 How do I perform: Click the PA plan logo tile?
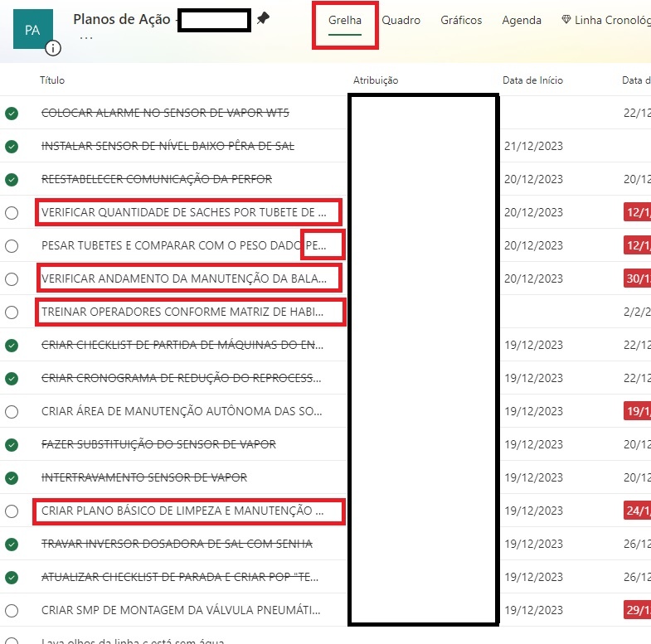pyautogui.click(x=33, y=29)
